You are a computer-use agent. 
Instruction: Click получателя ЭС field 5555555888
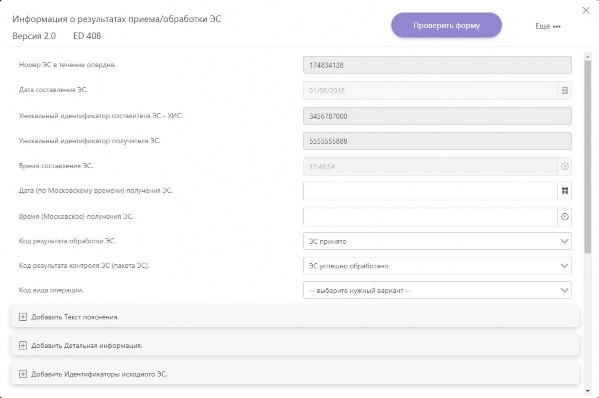pyautogui.click(x=437, y=141)
